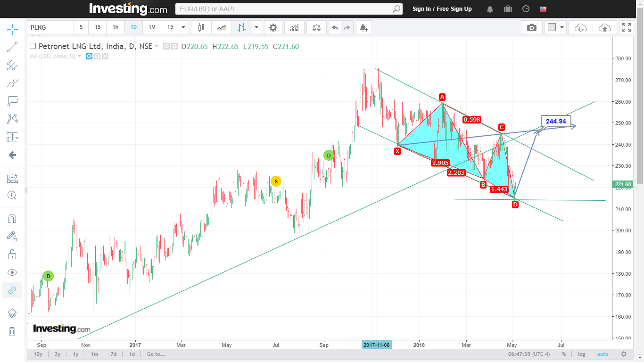Toggle auto scale button

603,354
